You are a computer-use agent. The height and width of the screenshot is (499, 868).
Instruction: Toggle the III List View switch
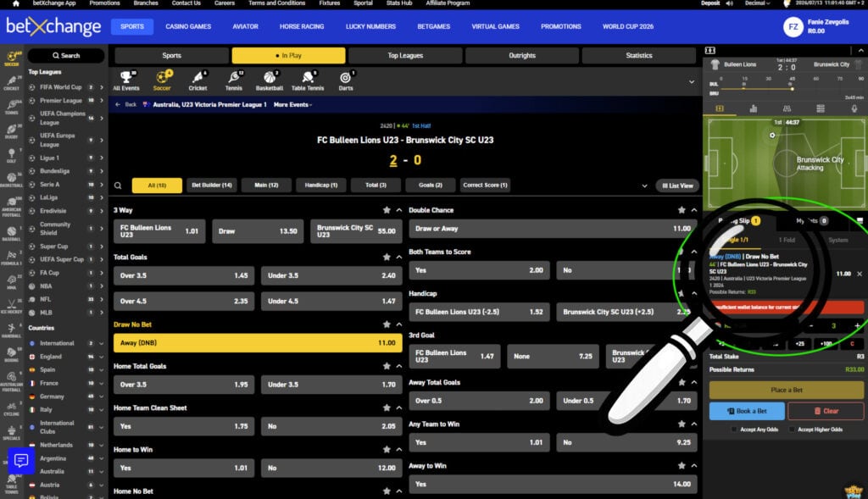[x=677, y=186]
